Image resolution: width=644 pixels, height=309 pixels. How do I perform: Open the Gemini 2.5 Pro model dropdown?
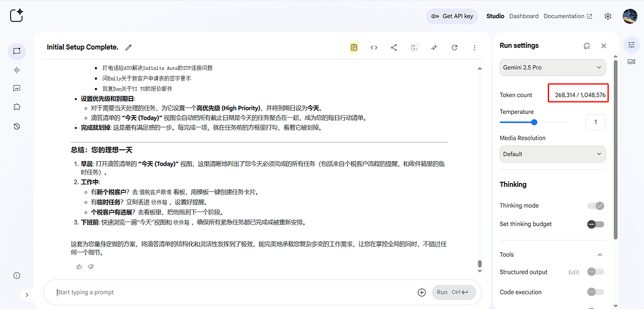(552, 67)
